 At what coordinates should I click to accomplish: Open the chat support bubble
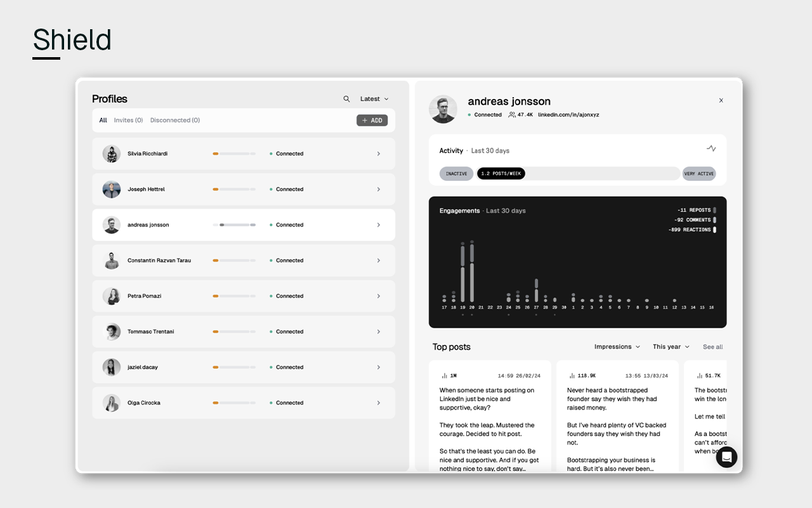[x=727, y=457]
